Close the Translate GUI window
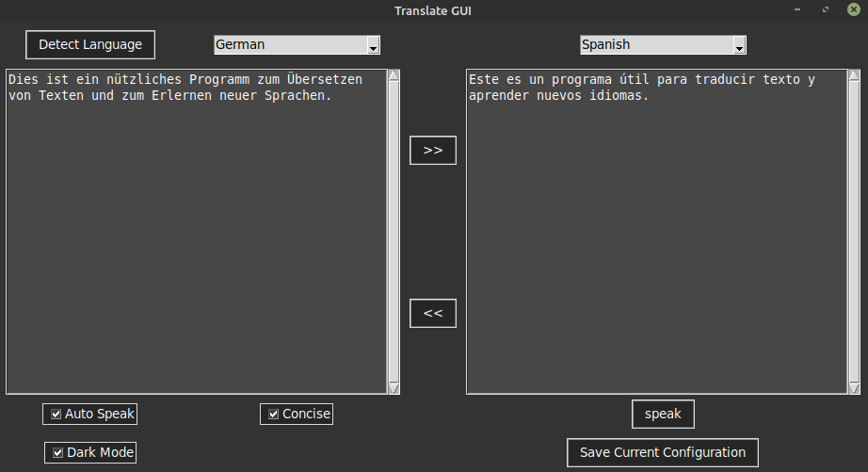Viewport: 868px width, 472px height. coord(853,10)
